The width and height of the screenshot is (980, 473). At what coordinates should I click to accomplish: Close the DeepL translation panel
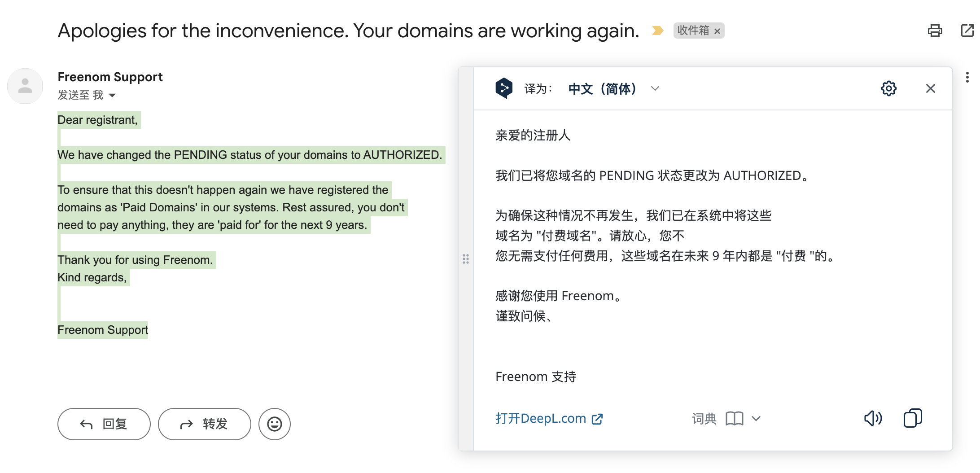click(x=930, y=88)
